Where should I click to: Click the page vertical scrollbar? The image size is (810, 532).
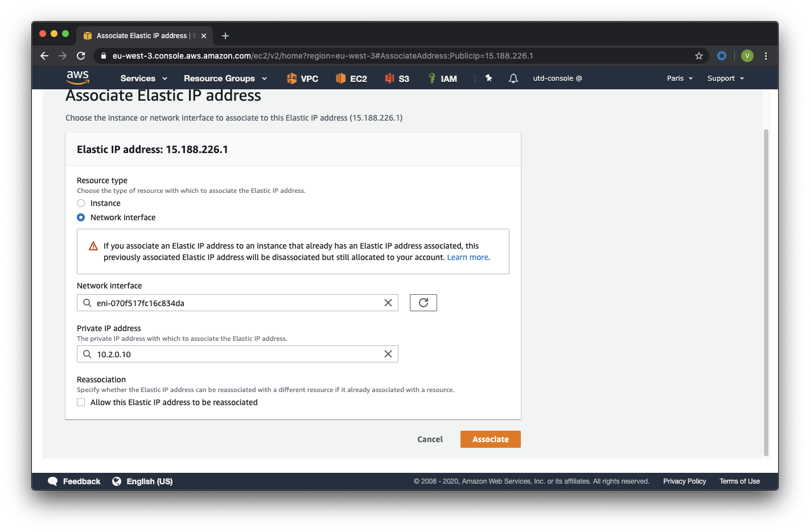coord(766,292)
